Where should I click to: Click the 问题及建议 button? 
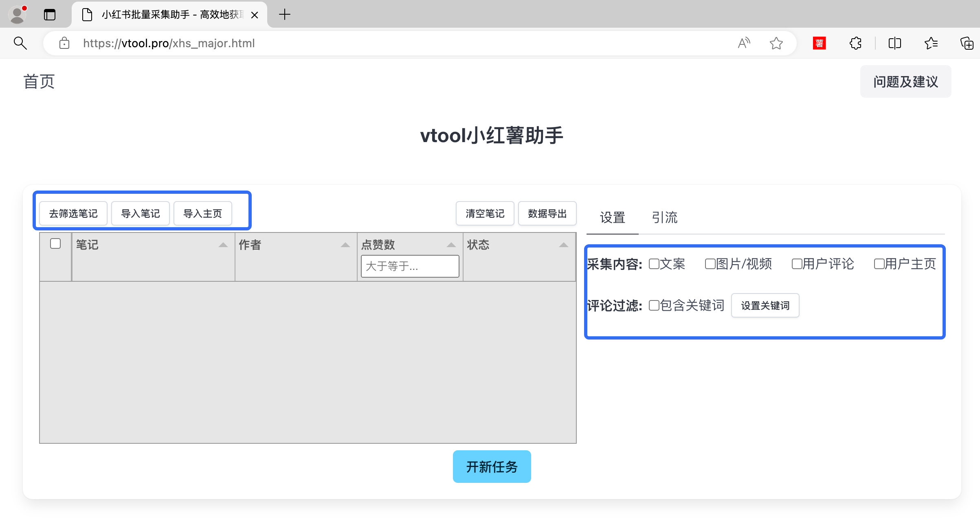[x=905, y=81]
